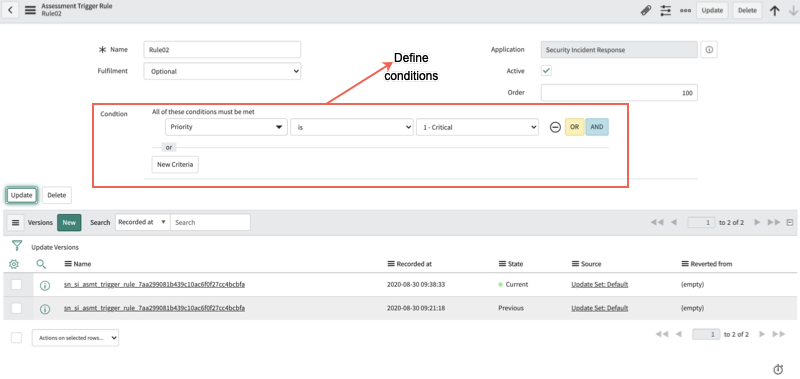Open the Versions list menu icon
This screenshot has width=800, height=379.
15,222
